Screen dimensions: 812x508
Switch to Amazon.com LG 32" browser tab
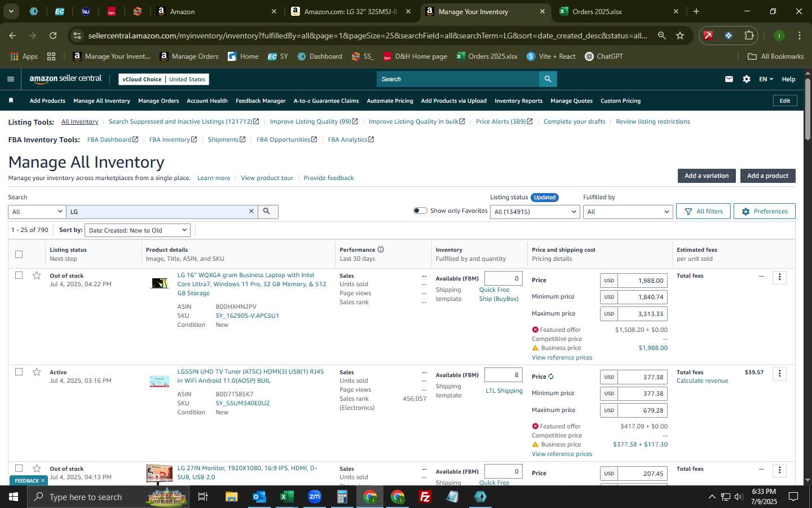click(x=350, y=11)
